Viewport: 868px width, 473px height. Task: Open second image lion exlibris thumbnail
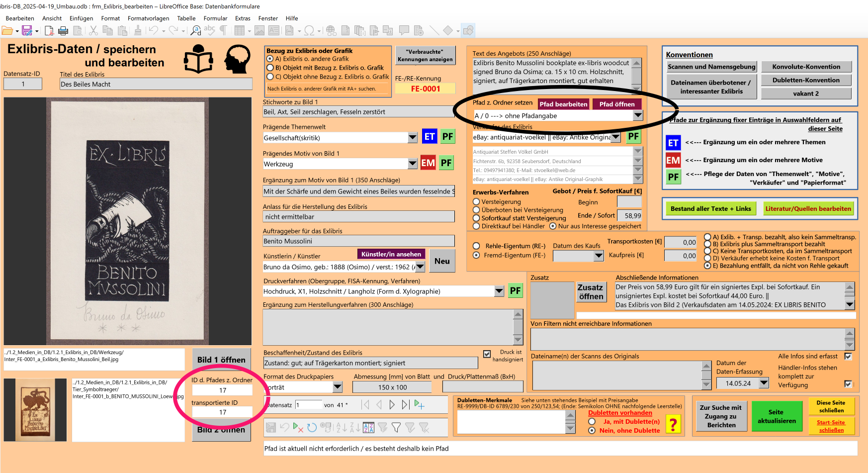[x=35, y=410]
